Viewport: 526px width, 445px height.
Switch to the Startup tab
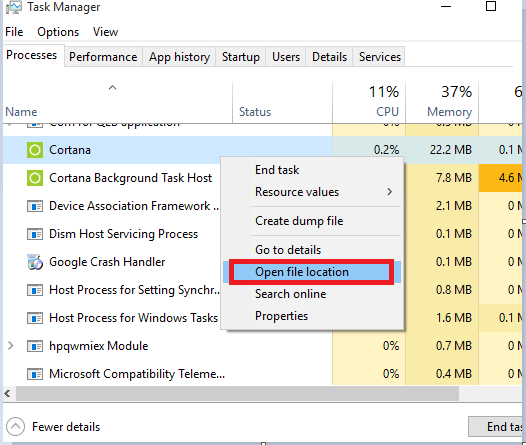tap(241, 57)
